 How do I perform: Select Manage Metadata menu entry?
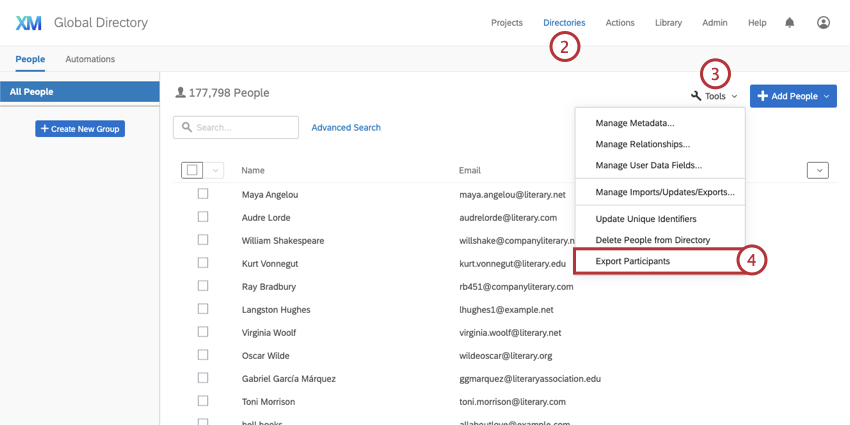635,123
